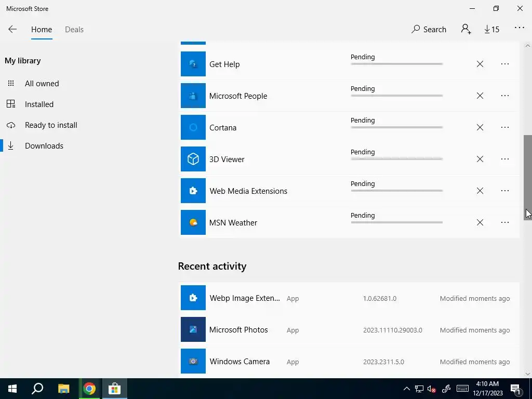Screen dimensions: 532x399
Task: Open more options for Microsoft People
Action: 505,96
